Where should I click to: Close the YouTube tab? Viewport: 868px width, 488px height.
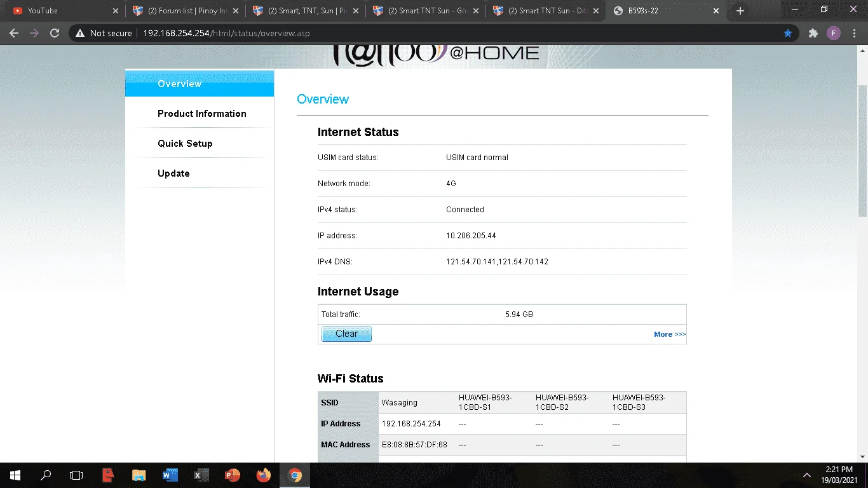[x=115, y=11]
